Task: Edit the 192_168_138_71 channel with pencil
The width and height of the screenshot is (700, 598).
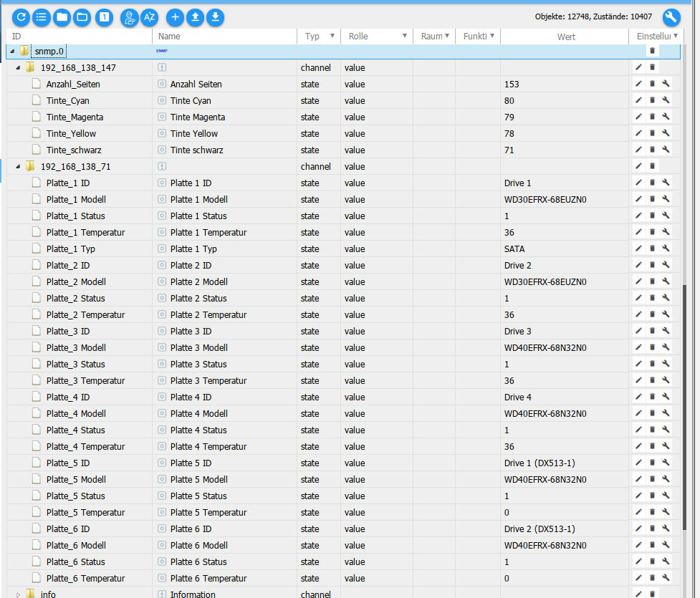Action: pyautogui.click(x=639, y=166)
